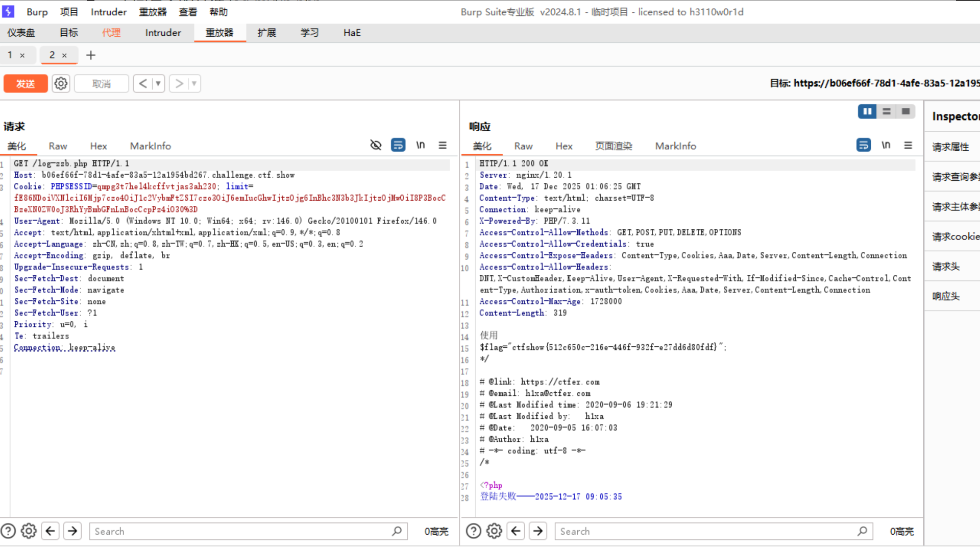980x547 pixels.
Task: Jump to previous request search match
Action: click(50, 531)
